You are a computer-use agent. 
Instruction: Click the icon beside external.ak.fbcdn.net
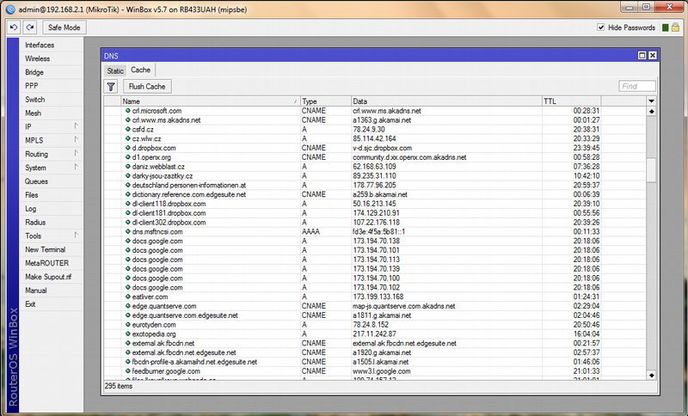(128, 343)
